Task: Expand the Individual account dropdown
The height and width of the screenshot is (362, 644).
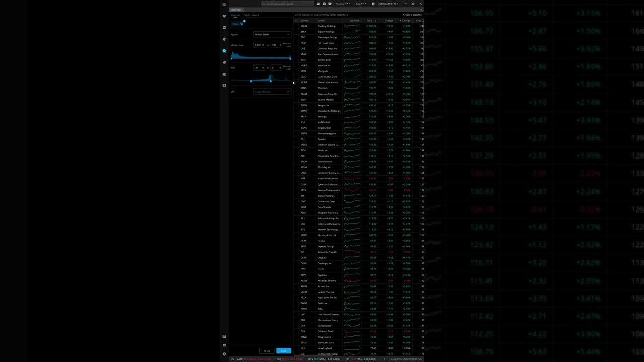Action: [x=388, y=4]
